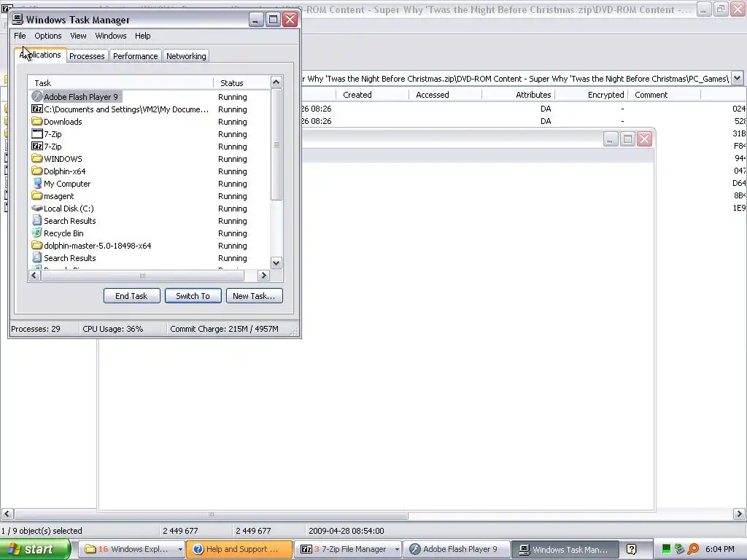Open the Help menu in Task Manager
Viewport: 747px width, 560px height.
[x=142, y=36]
